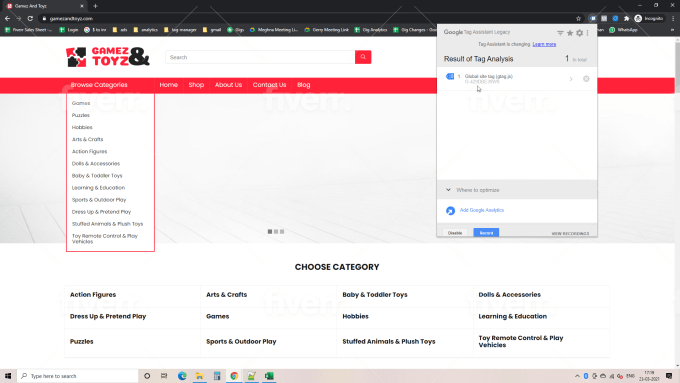Click the blue round extension icon in toolbar
680x383 pixels.
click(615, 19)
